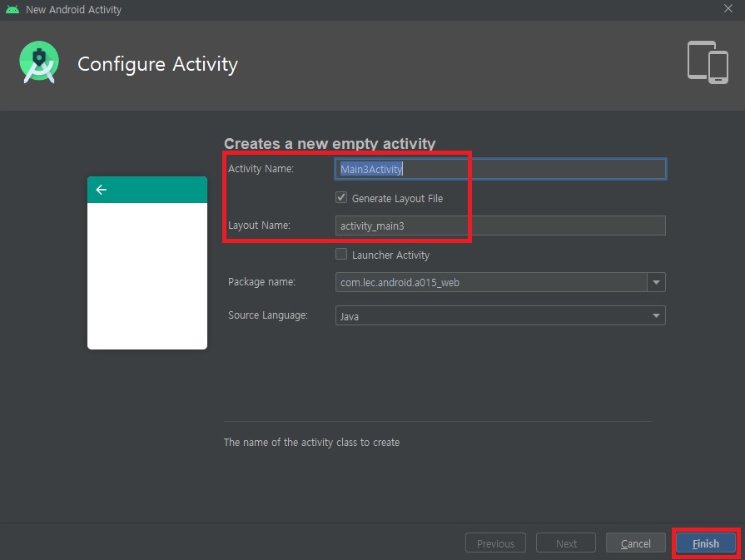Click 'The name of the activity class' hint
Image resolution: width=745 pixels, height=560 pixels.
[x=311, y=442]
